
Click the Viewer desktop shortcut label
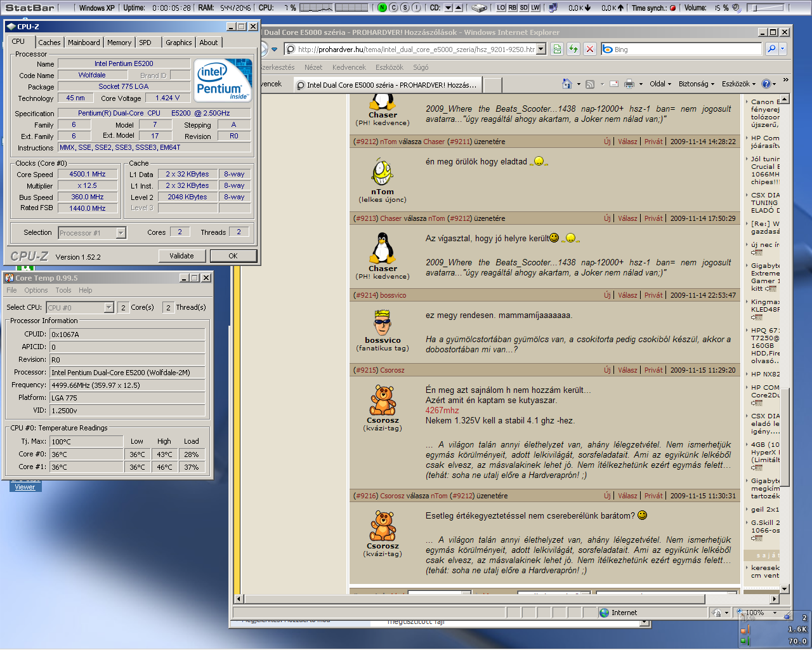(x=25, y=487)
